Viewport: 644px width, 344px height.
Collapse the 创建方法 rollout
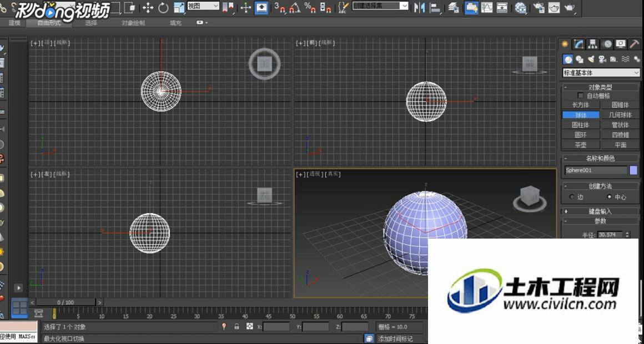tap(601, 186)
